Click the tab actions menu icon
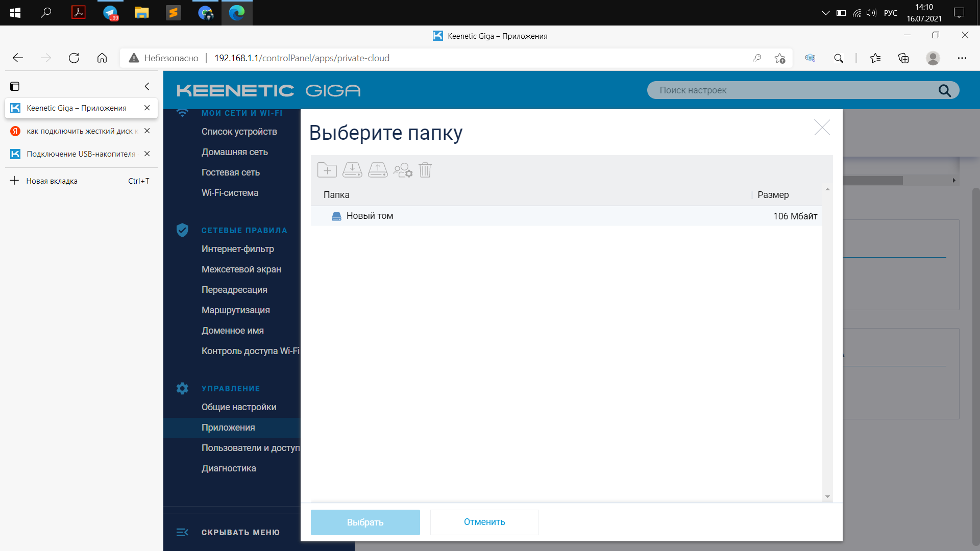980x551 pixels. pyautogui.click(x=15, y=86)
